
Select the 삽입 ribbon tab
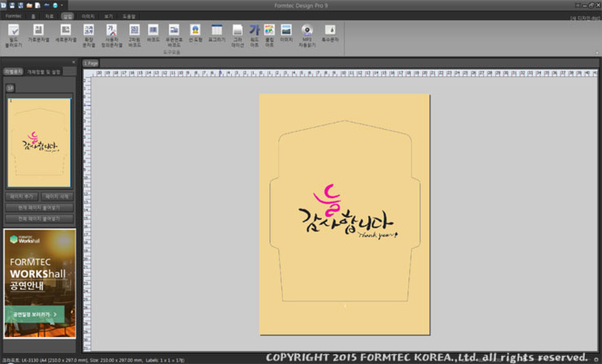(x=68, y=16)
